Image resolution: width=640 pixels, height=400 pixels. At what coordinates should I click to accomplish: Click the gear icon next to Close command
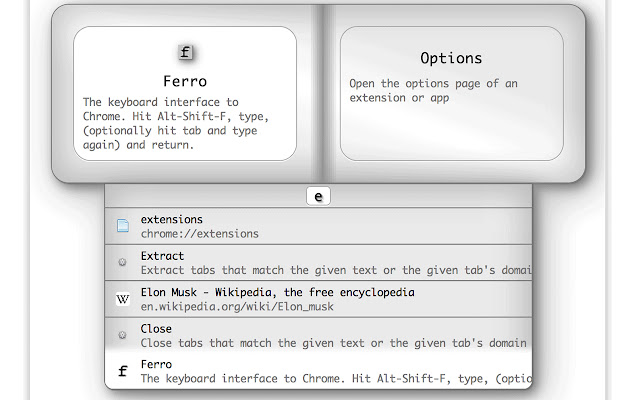122,334
